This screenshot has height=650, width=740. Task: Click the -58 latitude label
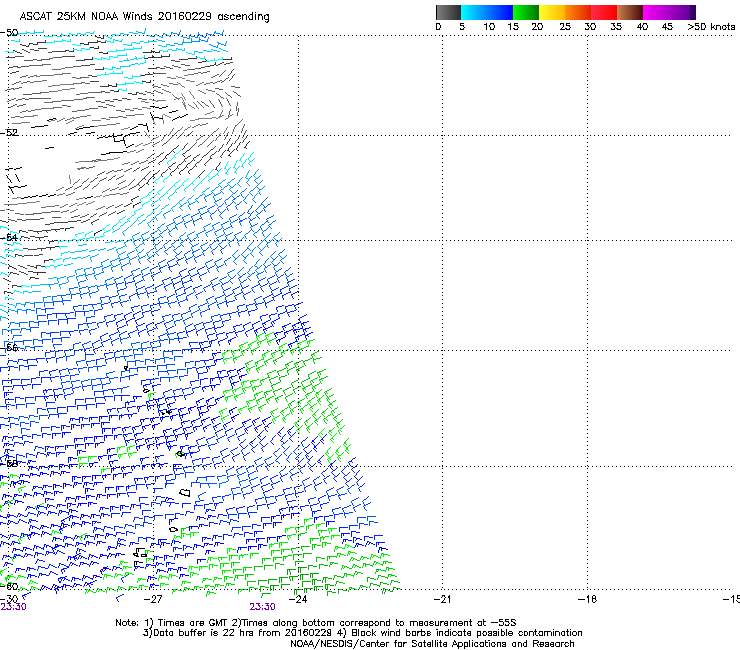pos(9,463)
